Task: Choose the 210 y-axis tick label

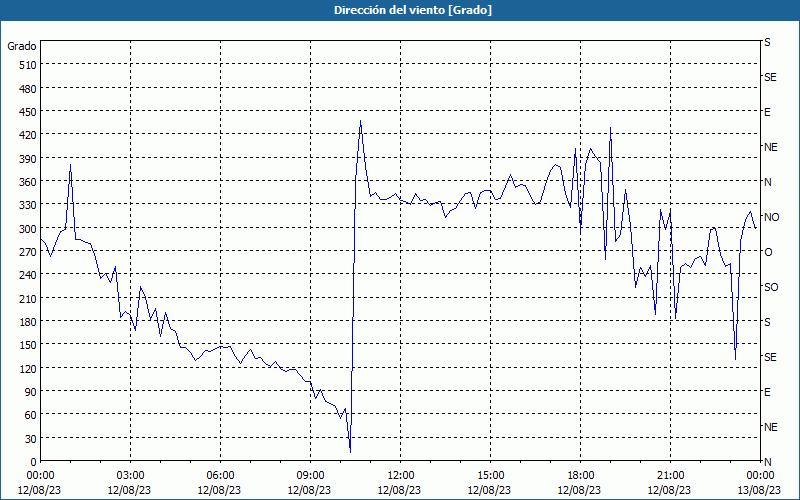Action: pyautogui.click(x=27, y=298)
